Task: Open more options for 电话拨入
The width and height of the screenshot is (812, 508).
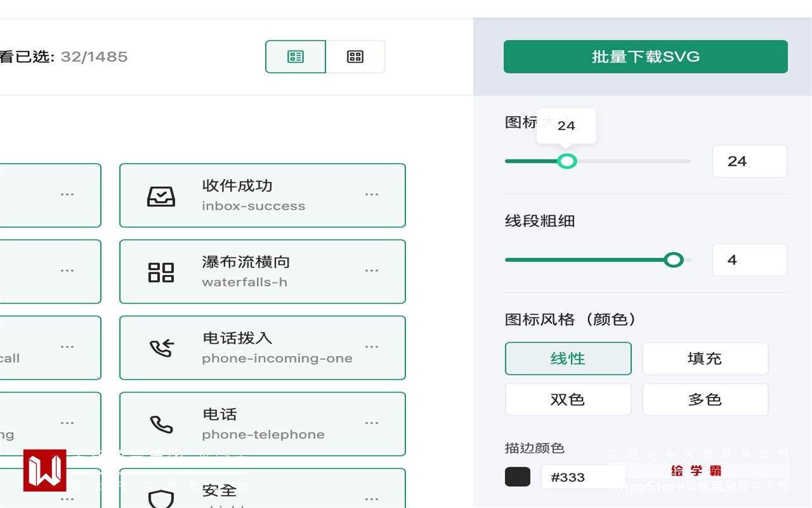Action: 372,347
